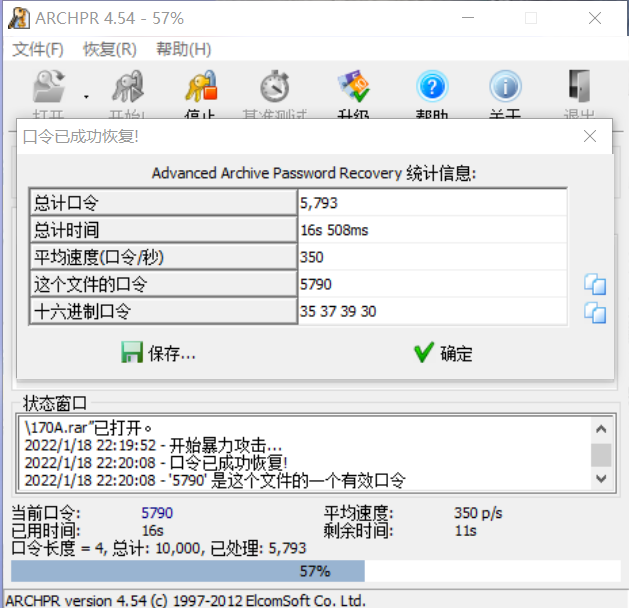The height and width of the screenshot is (608, 629).
Task: Close the password recovered dialog
Action: click(590, 136)
